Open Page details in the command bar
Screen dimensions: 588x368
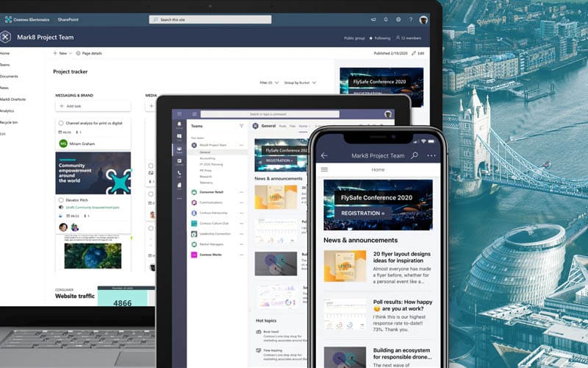[x=89, y=53]
